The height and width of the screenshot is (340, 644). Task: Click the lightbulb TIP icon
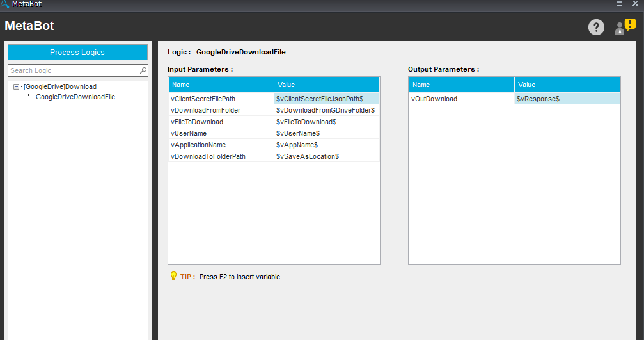point(173,277)
